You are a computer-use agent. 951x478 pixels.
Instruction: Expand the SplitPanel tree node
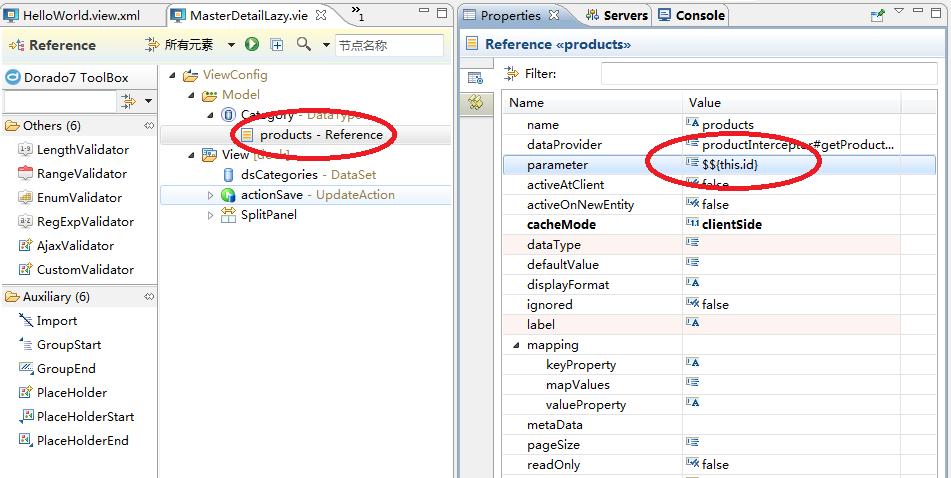pyautogui.click(x=210, y=215)
